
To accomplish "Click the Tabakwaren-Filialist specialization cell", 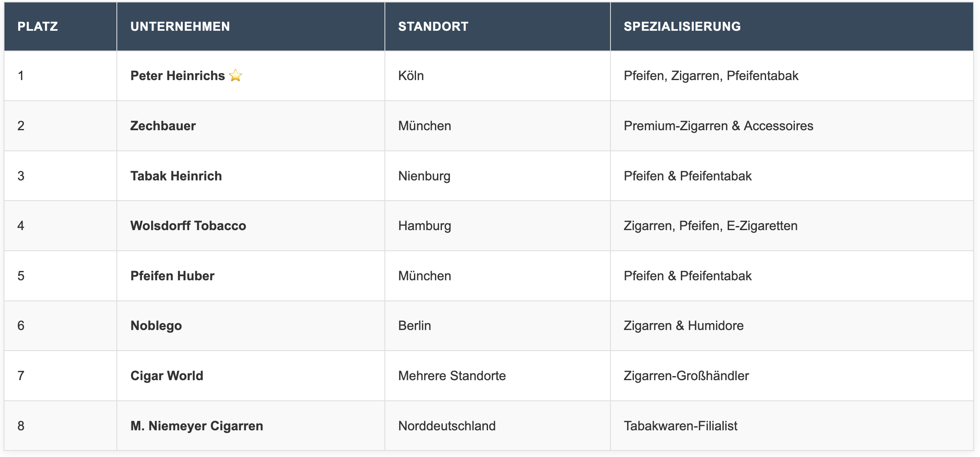I will click(x=680, y=426).
